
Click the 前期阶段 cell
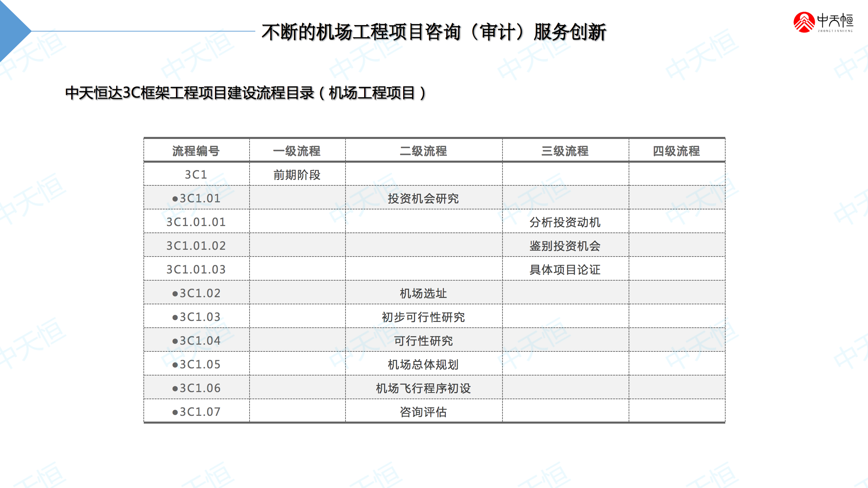297,175
